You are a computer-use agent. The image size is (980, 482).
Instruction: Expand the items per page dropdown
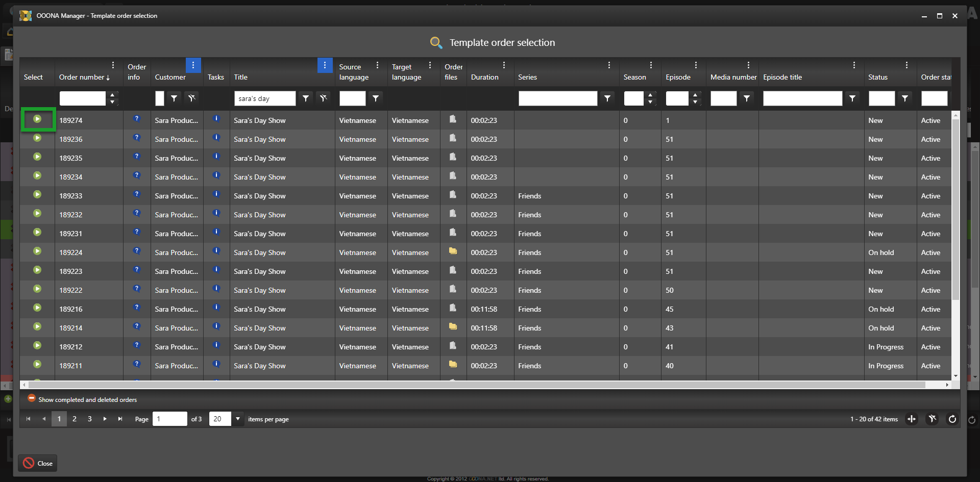click(x=238, y=419)
